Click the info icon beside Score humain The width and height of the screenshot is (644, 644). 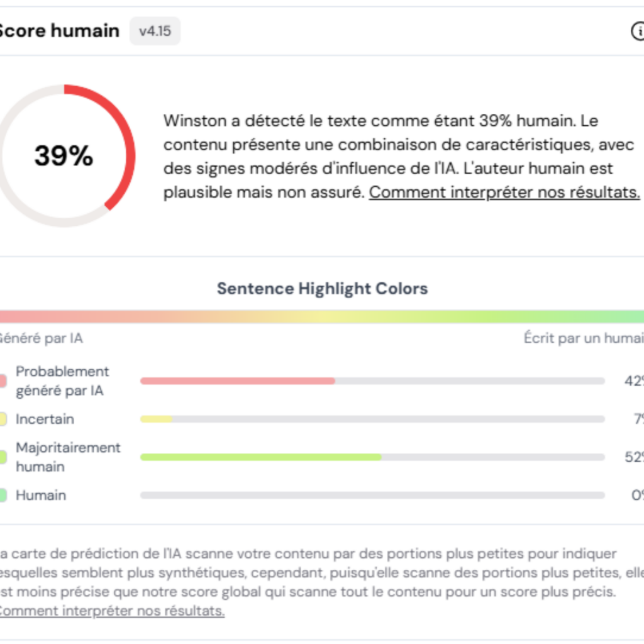point(638,31)
